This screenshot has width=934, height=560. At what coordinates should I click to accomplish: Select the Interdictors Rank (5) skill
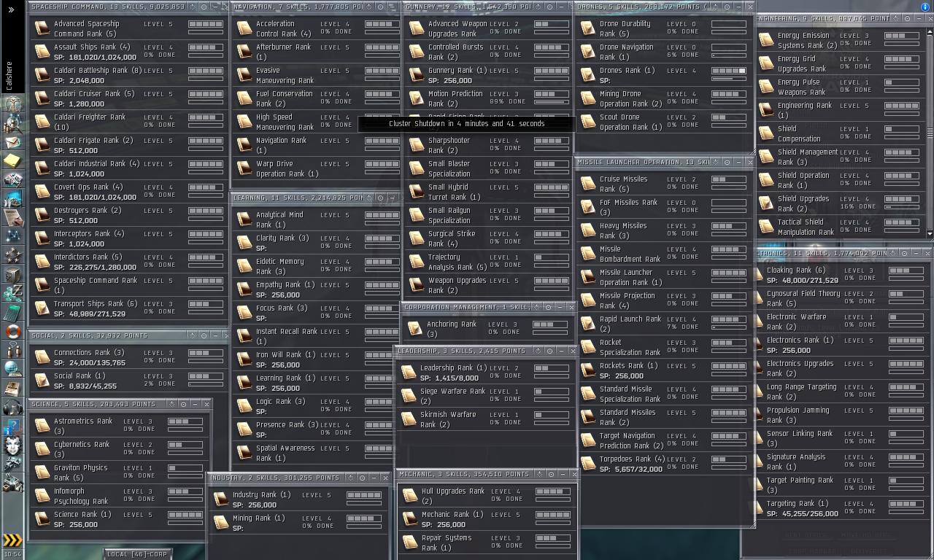pos(129,262)
